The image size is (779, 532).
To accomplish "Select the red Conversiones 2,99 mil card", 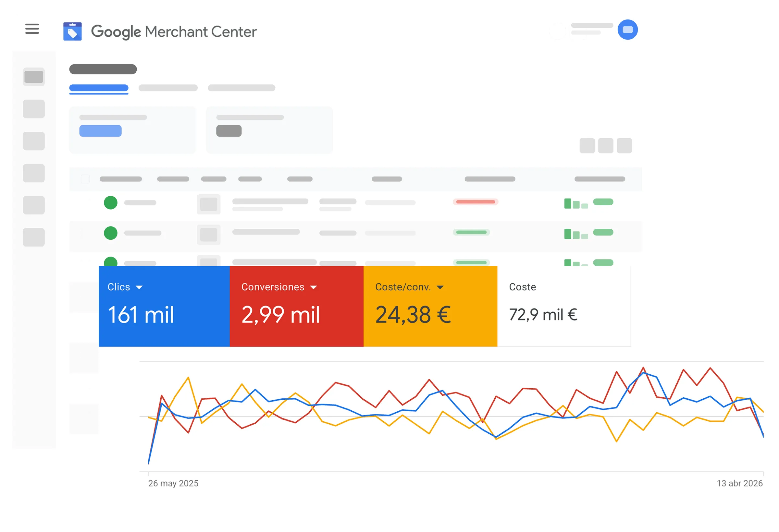I will coord(297,306).
